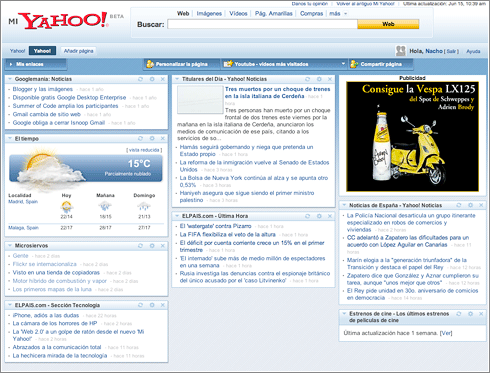Select the Pág. Amarillas search tab
Screen dimensions: 490x373
pyautogui.click(x=274, y=14)
